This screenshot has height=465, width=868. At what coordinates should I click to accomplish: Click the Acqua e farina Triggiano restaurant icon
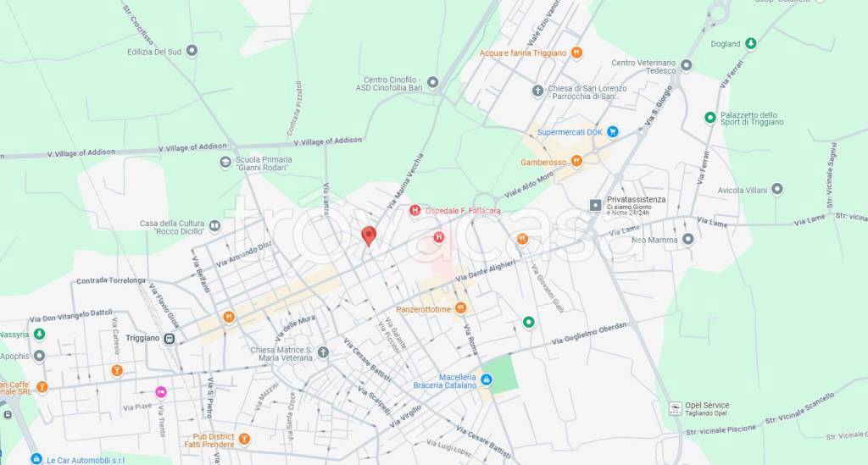click(576, 53)
